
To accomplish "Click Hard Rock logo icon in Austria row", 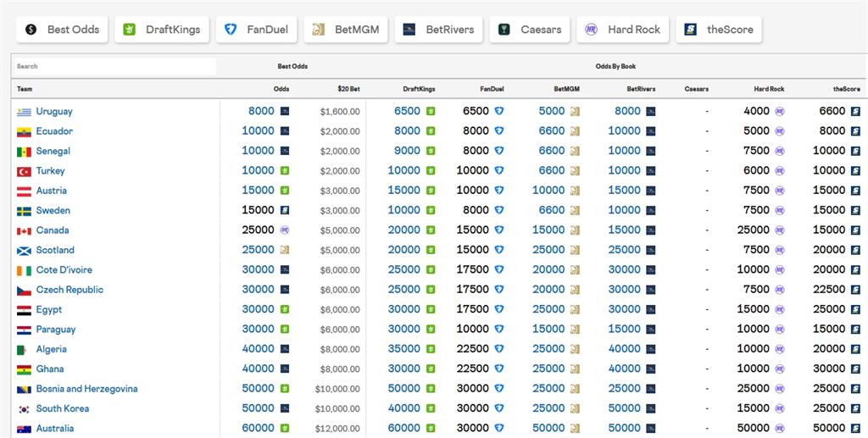I will pyautogui.click(x=780, y=191).
